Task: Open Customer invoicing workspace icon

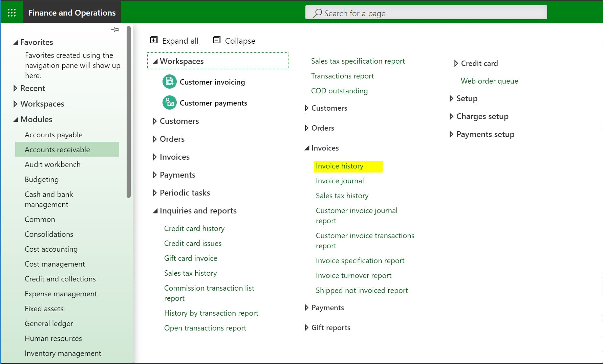Action: [169, 82]
